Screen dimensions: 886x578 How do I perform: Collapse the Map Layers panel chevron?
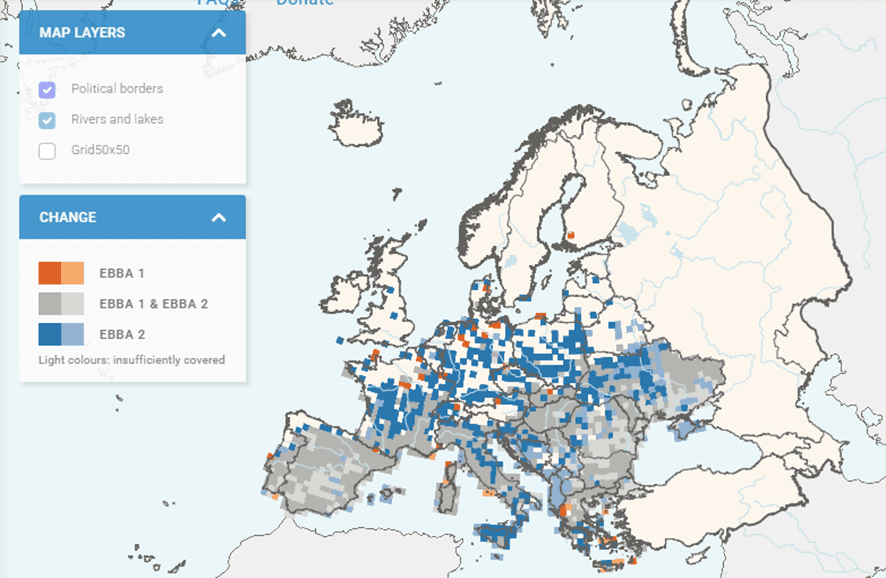(x=219, y=33)
